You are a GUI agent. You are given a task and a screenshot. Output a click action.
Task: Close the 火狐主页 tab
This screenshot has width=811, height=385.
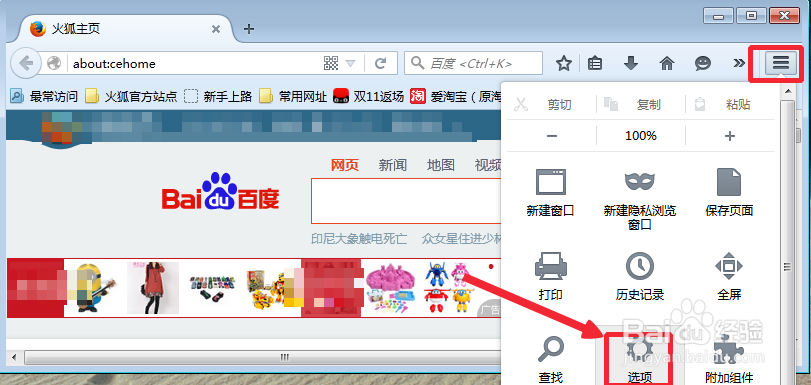click(x=216, y=29)
